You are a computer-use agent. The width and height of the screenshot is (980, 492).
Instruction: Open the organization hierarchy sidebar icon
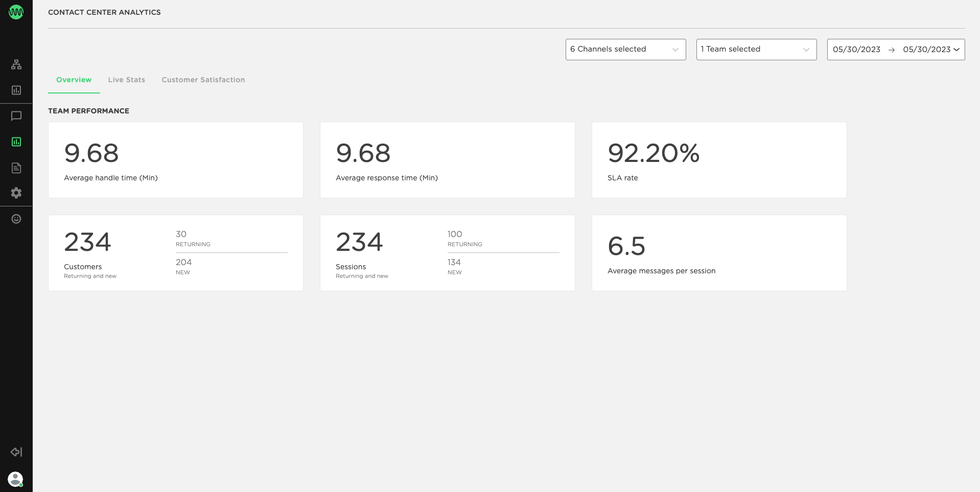pyautogui.click(x=16, y=64)
